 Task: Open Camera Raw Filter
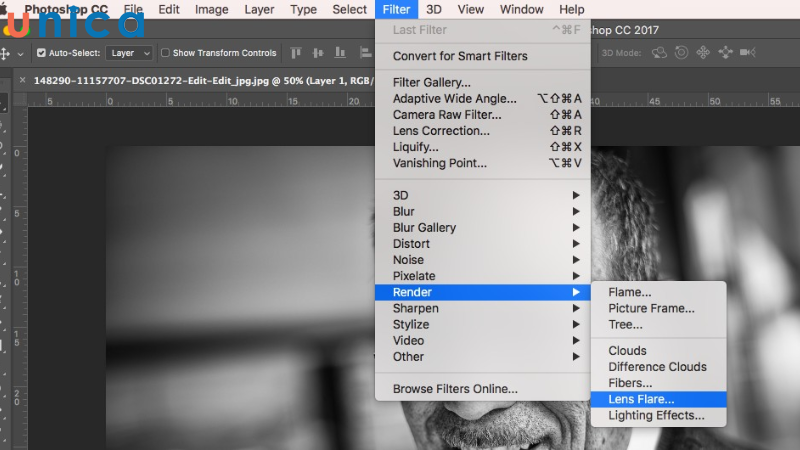(483, 115)
